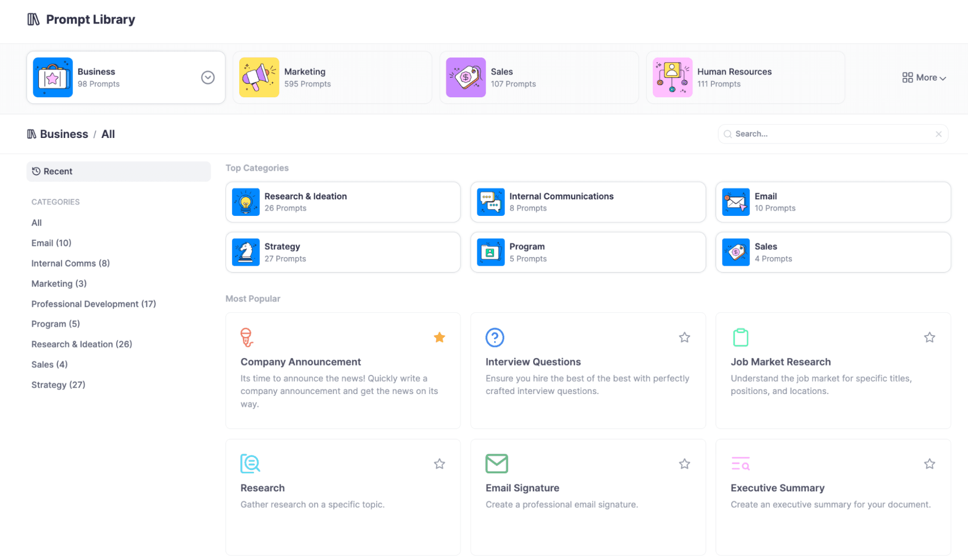
Task: Click the Research & Ideation lightbulb icon
Action: (246, 202)
